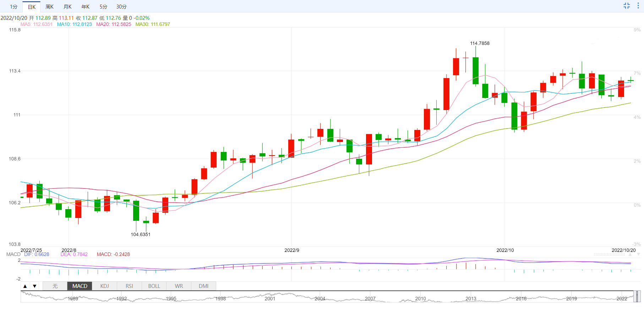Click the small down arrow above the MACD panel's right edge

[x=638, y=255]
